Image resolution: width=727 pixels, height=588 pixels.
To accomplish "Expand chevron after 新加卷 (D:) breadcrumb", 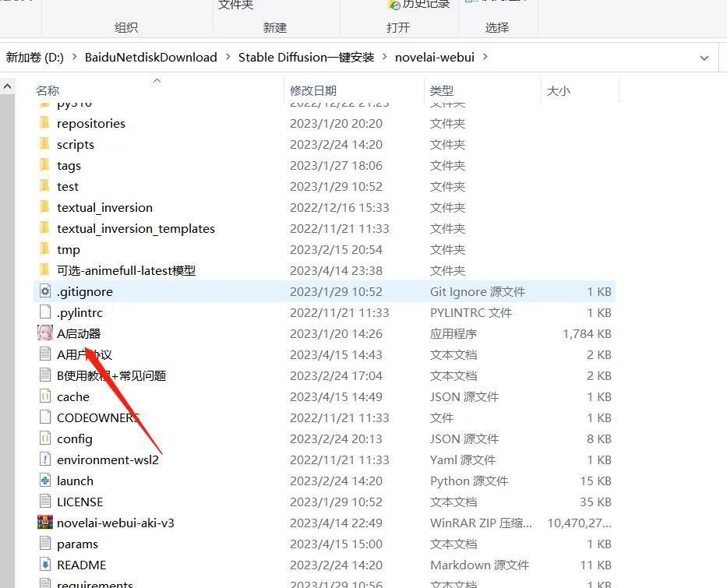I will [74, 57].
